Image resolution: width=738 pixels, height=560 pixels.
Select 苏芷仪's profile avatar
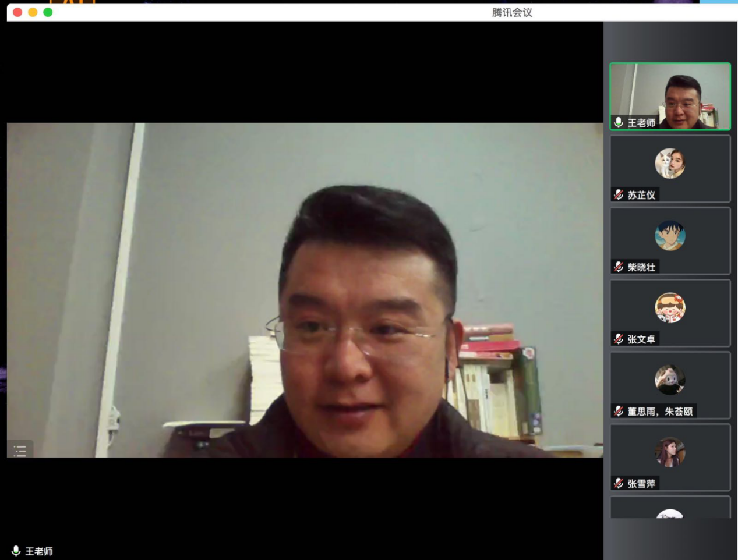(x=670, y=163)
